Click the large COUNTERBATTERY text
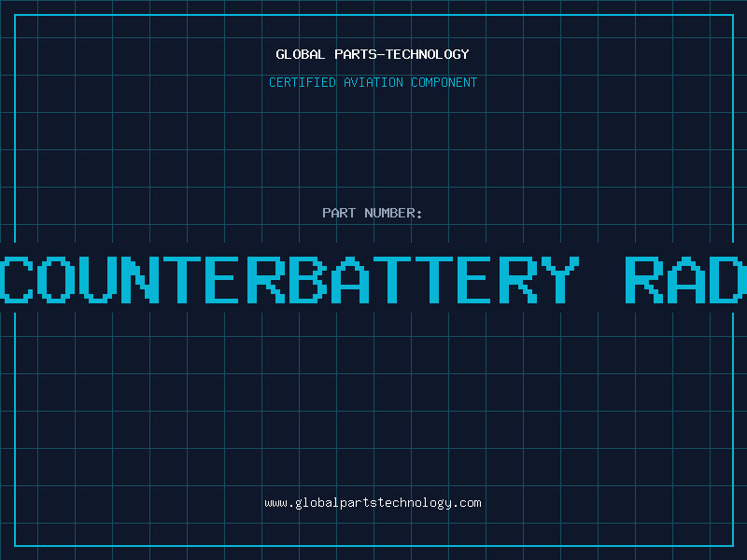Screen dimensions: 747x560 coord(289,279)
